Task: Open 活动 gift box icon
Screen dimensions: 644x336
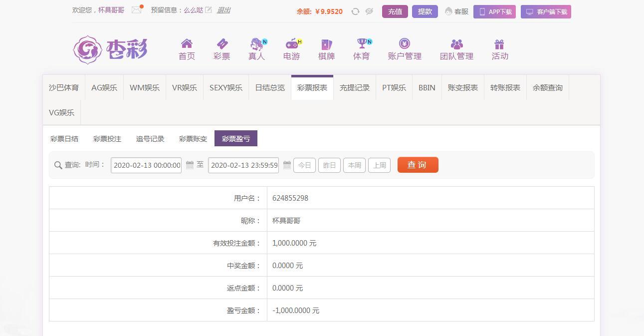Action: pyautogui.click(x=499, y=44)
